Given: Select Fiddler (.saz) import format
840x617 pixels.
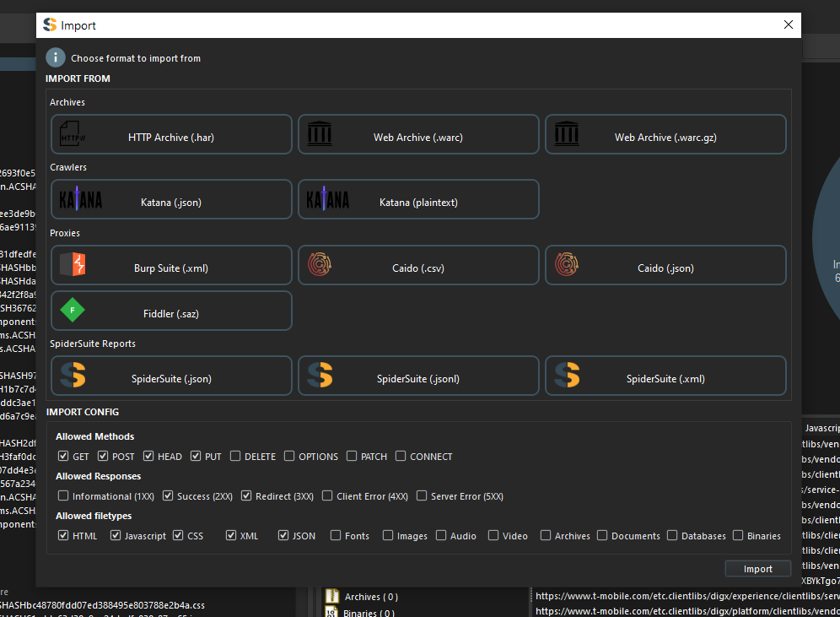Looking at the screenshot, I should 171,311.
